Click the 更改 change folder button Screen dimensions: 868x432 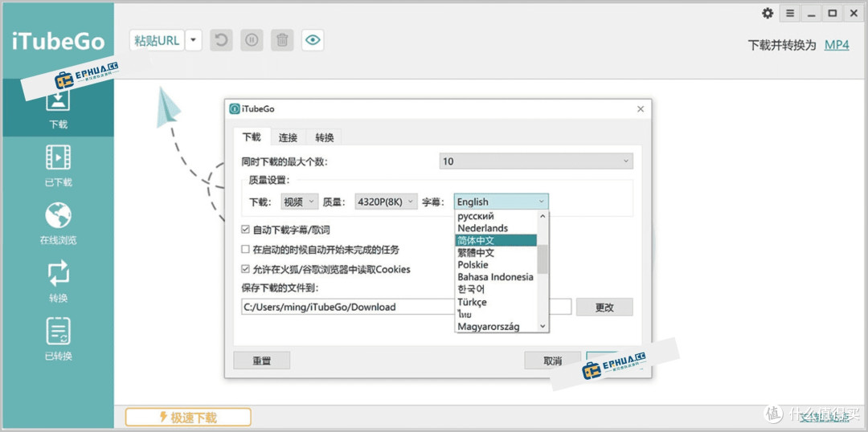pos(604,307)
